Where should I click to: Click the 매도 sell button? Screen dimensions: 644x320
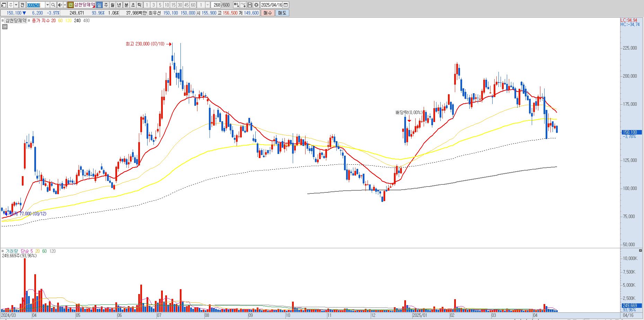click(x=282, y=13)
